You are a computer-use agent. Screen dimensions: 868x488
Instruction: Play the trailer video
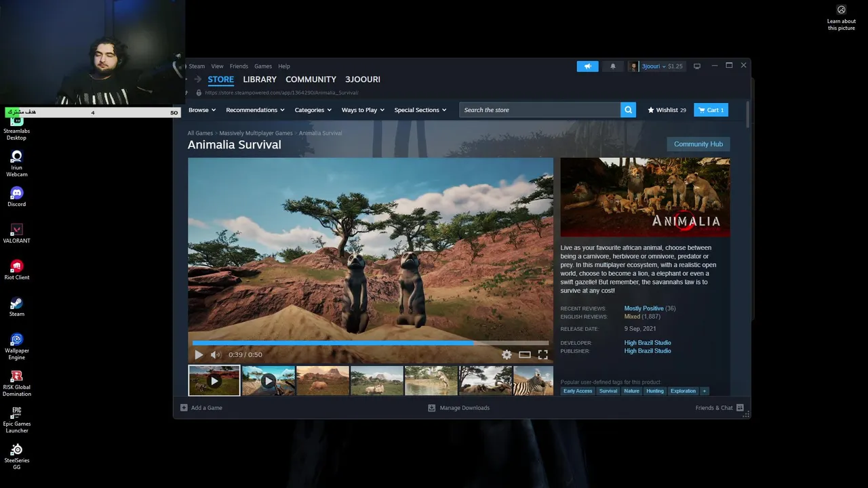click(x=199, y=354)
